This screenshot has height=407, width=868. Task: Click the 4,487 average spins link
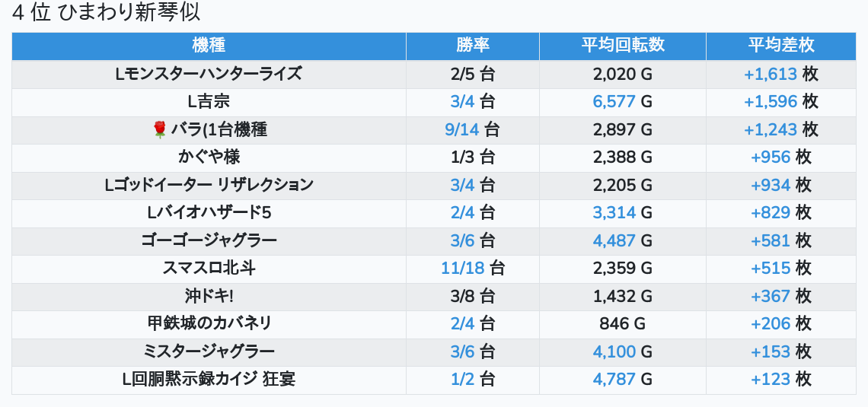[614, 240]
